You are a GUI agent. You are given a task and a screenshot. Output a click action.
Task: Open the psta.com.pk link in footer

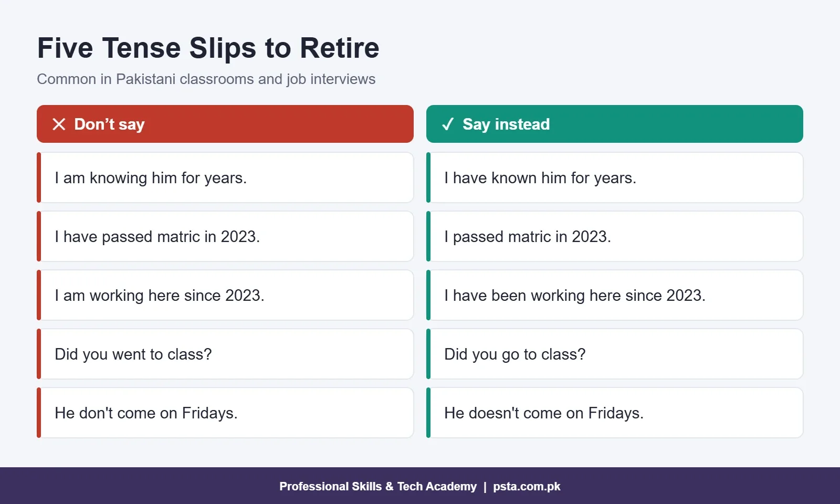click(x=527, y=486)
